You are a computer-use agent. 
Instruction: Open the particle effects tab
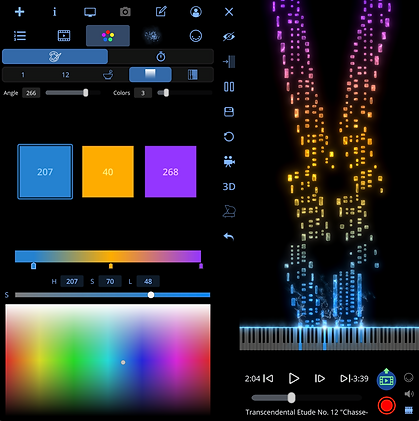[152, 36]
